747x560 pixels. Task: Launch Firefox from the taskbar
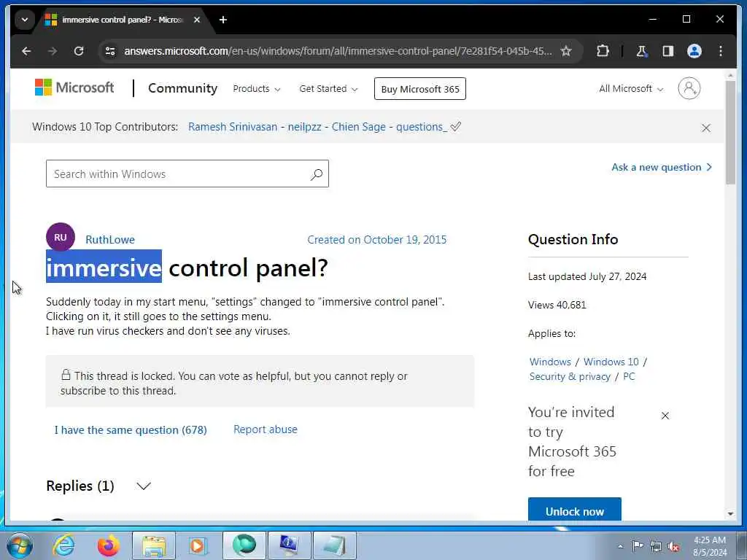pos(109,545)
